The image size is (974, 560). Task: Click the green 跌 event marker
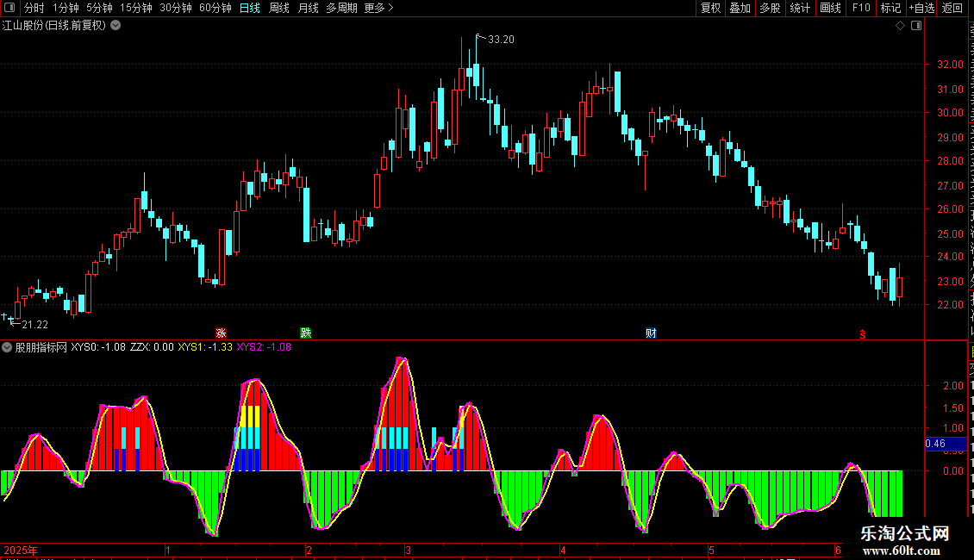point(306,333)
